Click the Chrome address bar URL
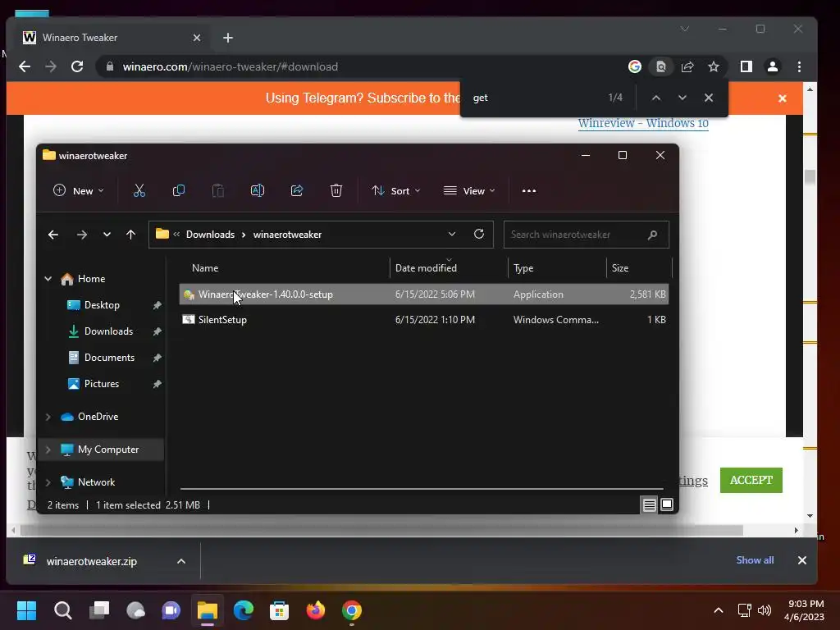This screenshot has height=630, width=840. [231, 66]
